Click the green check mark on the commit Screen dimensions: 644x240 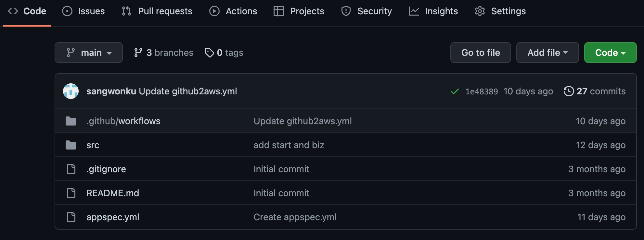456,91
